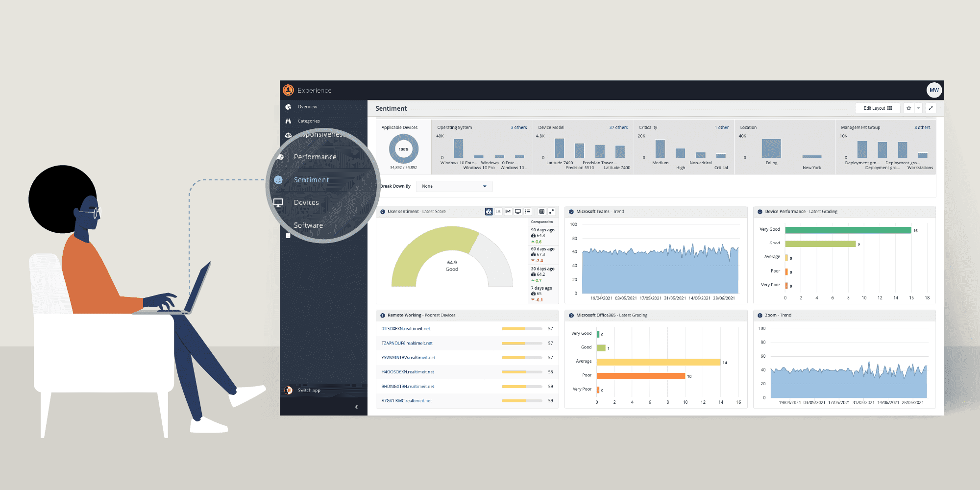This screenshot has height=490, width=980.
Task: Click info icon on Device Performance tile
Action: coord(760,212)
